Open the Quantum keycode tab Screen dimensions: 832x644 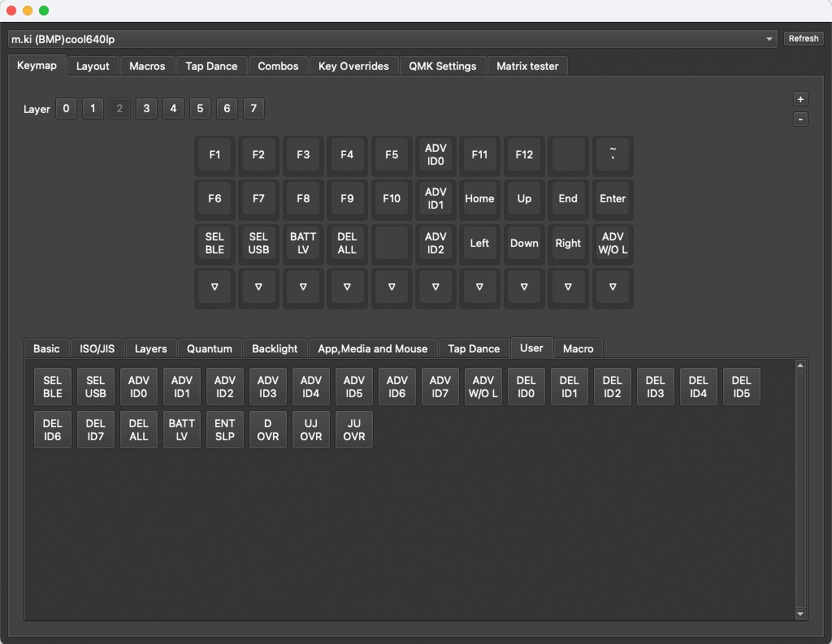pos(210,348)
